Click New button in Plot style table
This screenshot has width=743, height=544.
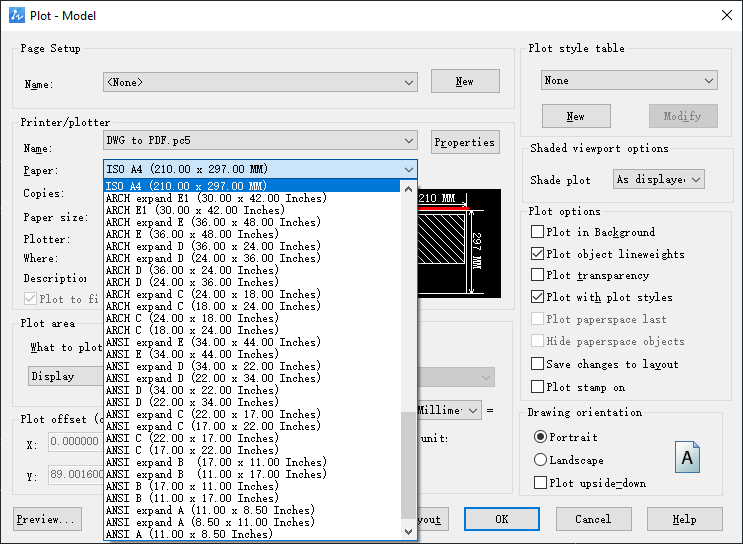pos(576,116)
